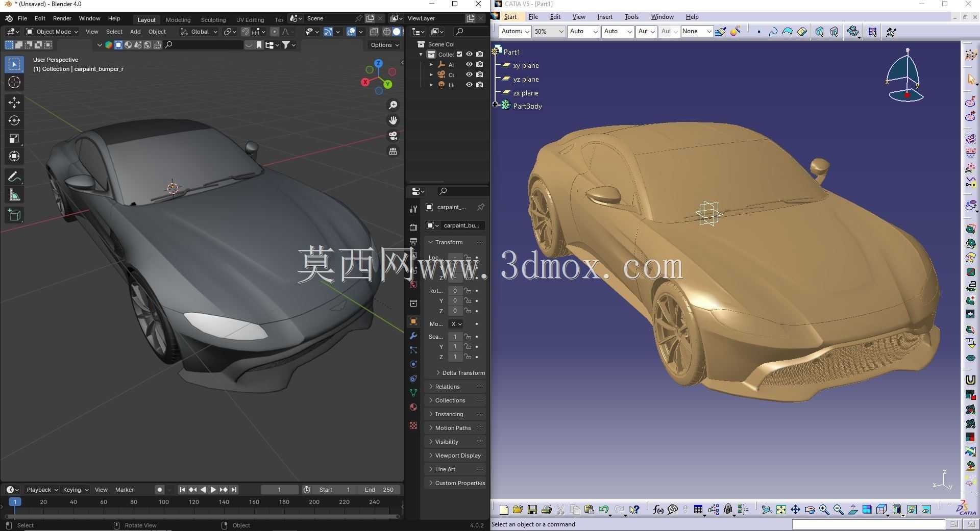Image resolution: width=980 pixels, height=531 pixels.
Task: Click the Fit All In icon in CATIA
Action: [781, 510]
